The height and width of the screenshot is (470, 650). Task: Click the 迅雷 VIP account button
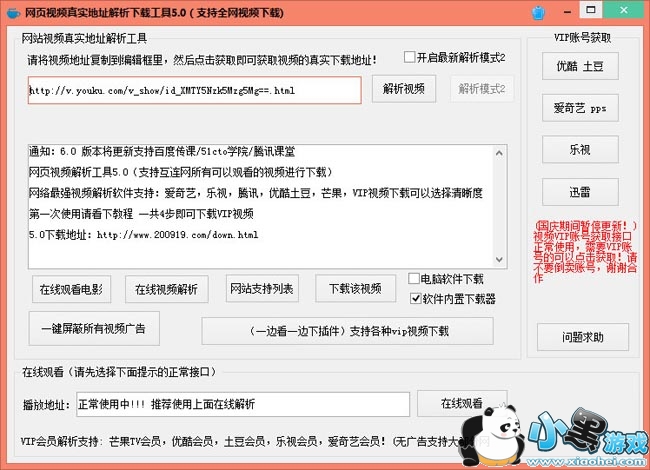[580, 192]
